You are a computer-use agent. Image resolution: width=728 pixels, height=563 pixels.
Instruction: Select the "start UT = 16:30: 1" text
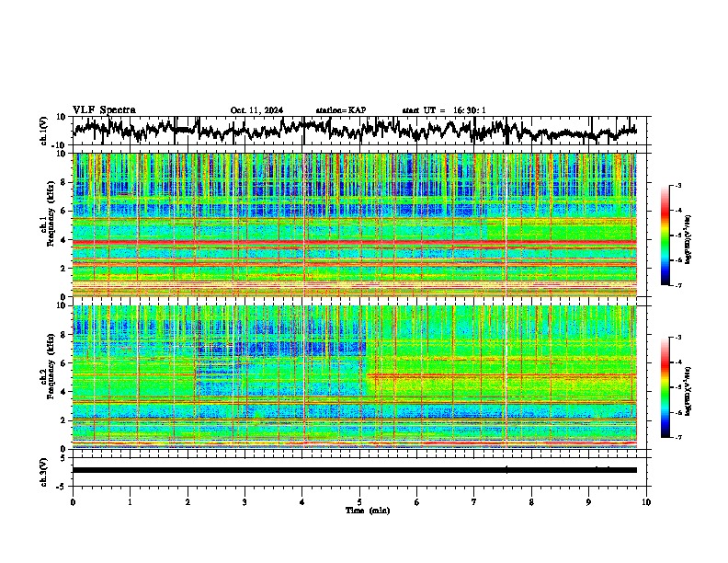444,110
